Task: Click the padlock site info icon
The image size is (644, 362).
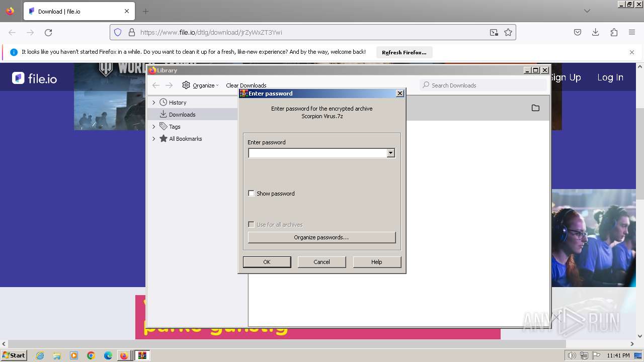Action: pos(132,32)
